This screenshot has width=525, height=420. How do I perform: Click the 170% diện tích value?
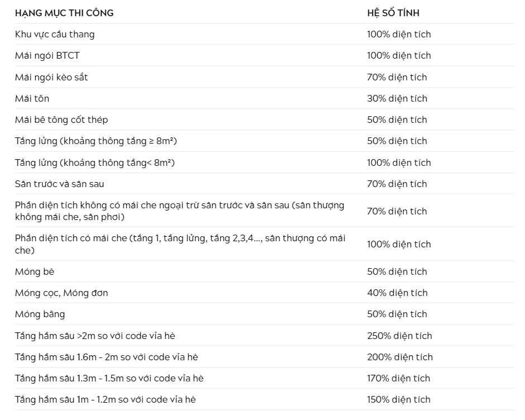point(398,378)
